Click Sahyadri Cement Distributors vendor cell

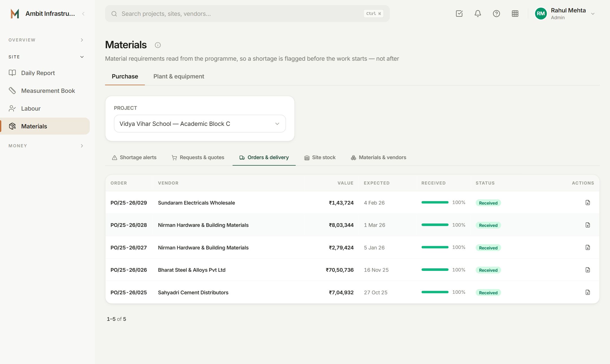(193, 292)
